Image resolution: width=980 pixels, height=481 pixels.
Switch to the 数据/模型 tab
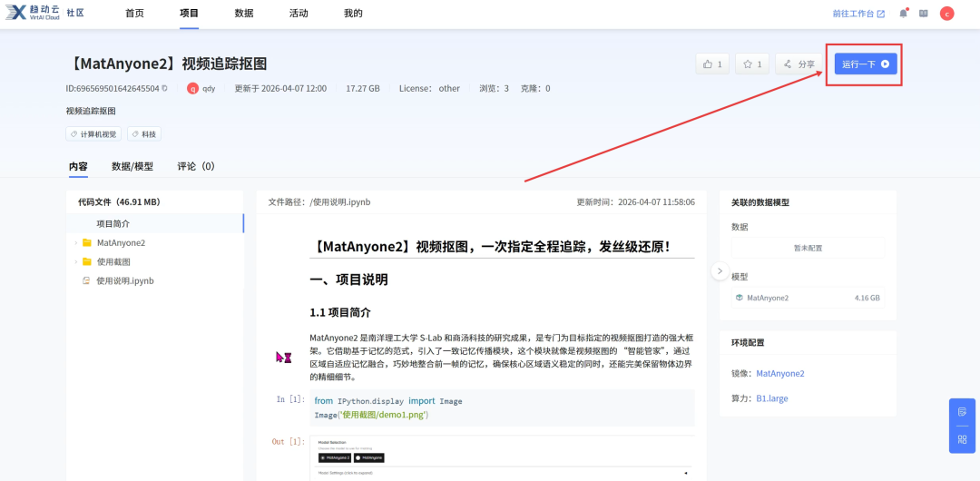tap(132, 166)
